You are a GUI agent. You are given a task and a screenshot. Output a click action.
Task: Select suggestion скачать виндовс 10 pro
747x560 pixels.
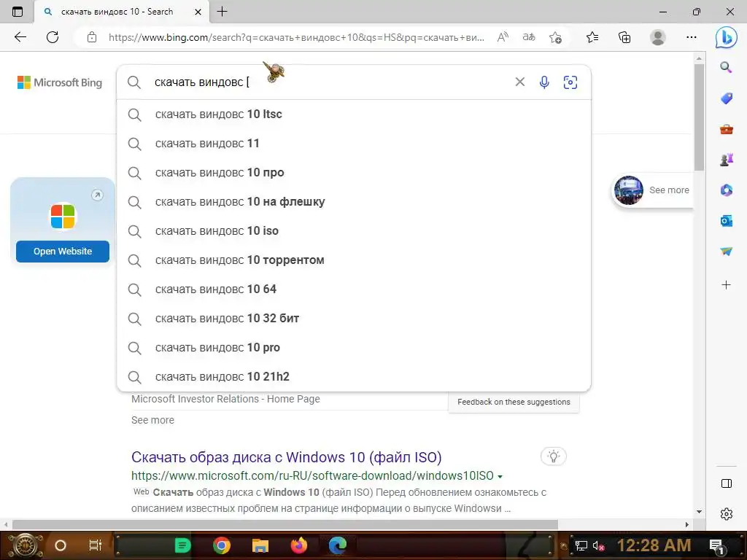coord(354,348)
